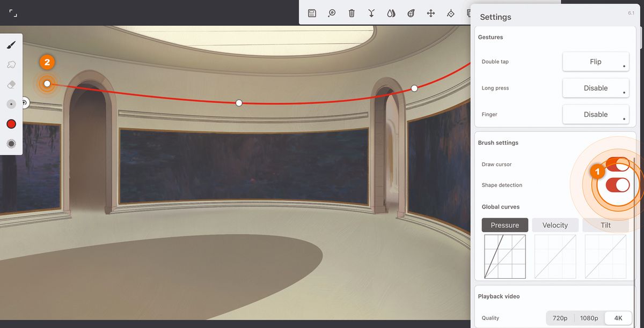Select the Lasso selection tool
Screen dimensions: 644x328
[x=11, y=64]
